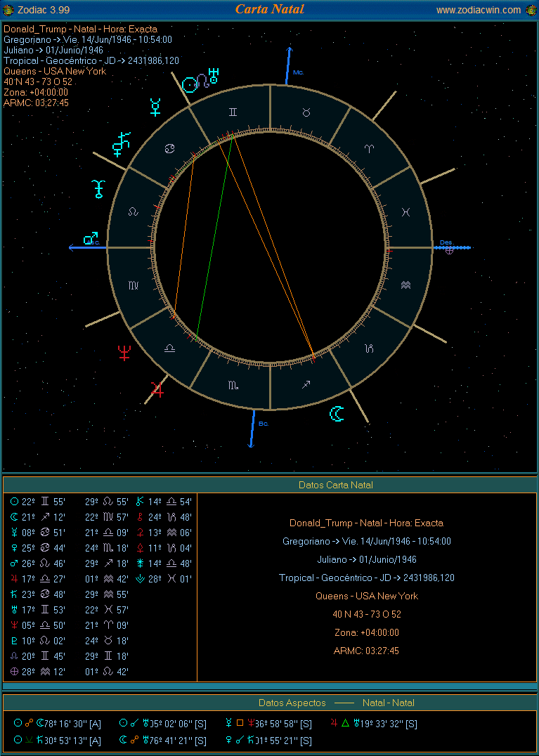Click the aspect '36º 58' 58'' [S]'
Viewport: 539px width, 756px height.
[x=268, y=723]
